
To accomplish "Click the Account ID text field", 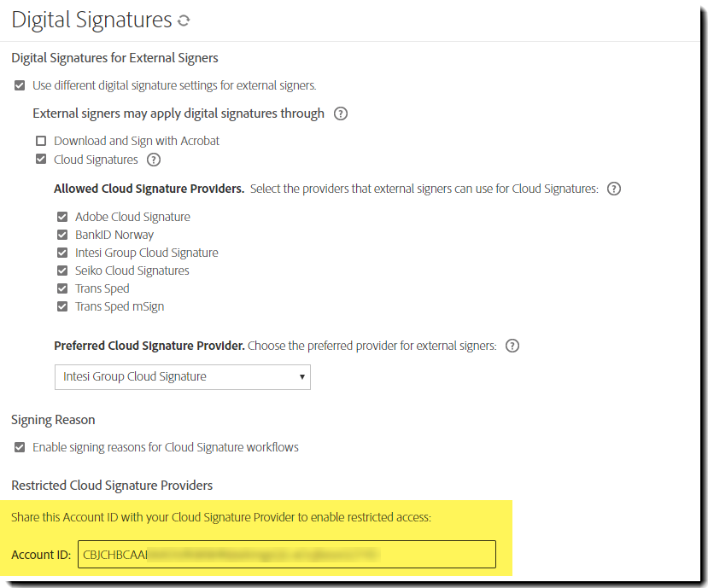I will (286, 555).
